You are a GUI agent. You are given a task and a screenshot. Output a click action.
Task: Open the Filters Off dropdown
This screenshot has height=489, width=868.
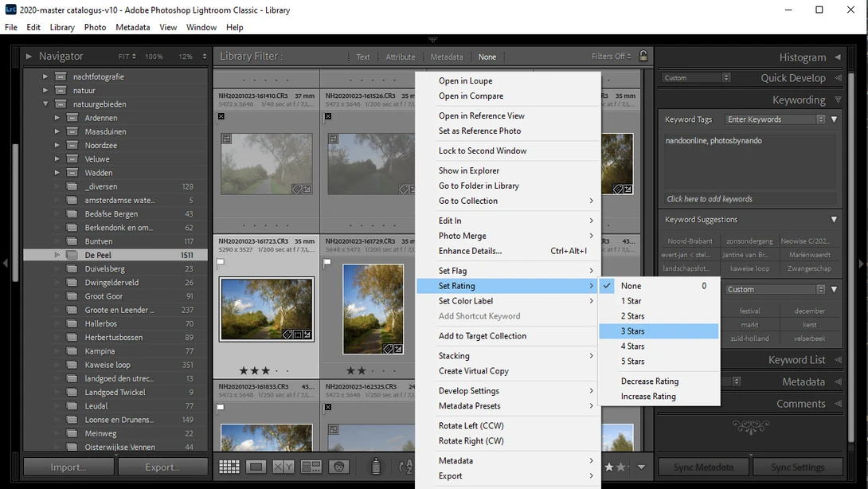pyautogui.click(x=611, y=56)
